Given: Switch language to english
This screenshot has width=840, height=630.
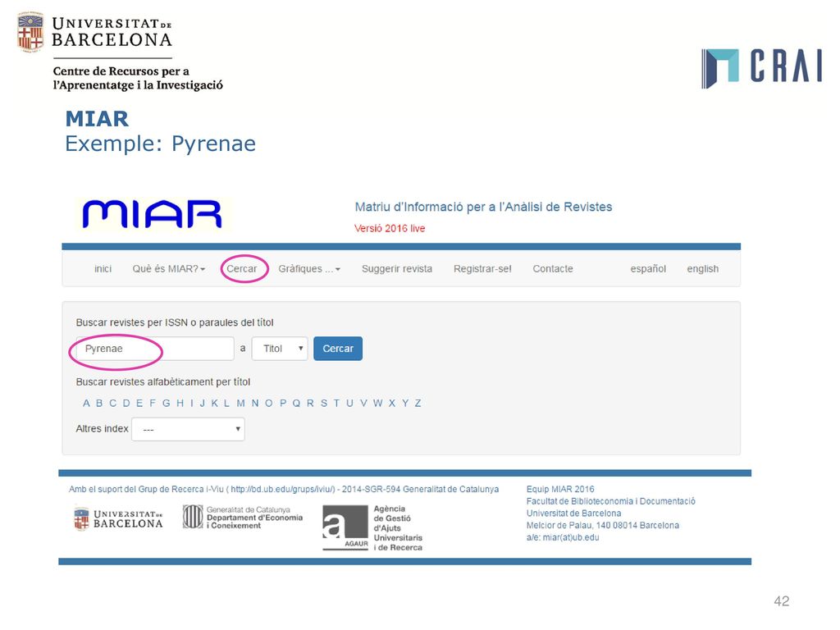Looking at the screenshot, I should [x=703, y=269].
